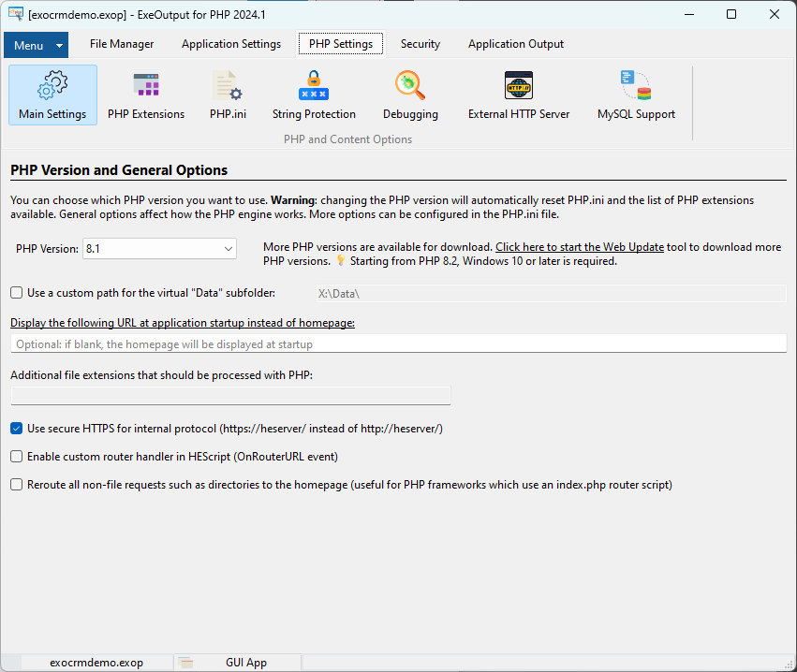Open MySQL Support settings
This screenshot has height=672, width=797.
(x=635, y=94)
